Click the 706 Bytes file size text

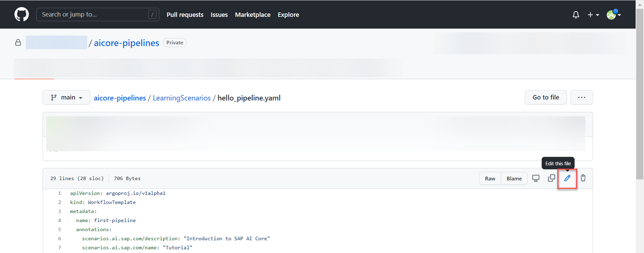click(x=127, y=178)
